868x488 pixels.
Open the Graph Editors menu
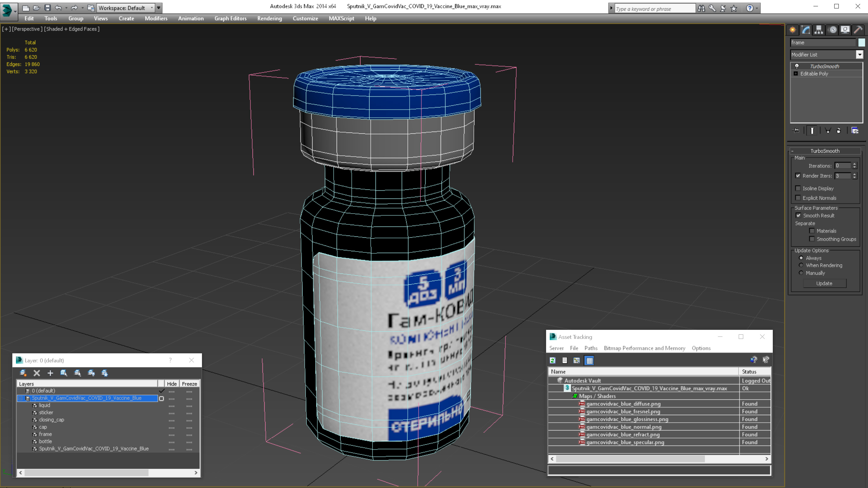tap(231, 18)
